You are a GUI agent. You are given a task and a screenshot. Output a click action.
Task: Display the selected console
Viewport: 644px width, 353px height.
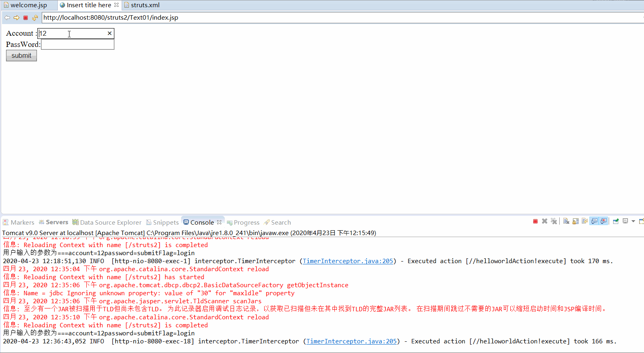pyautogui.click(x=625, y=221)
